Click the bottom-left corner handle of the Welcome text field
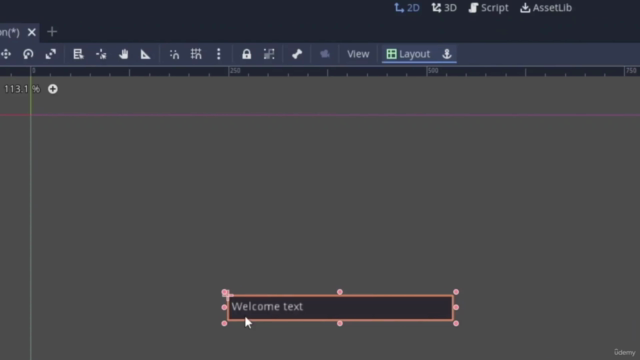Screen dimensions: 640x360 tap(224, 323)
